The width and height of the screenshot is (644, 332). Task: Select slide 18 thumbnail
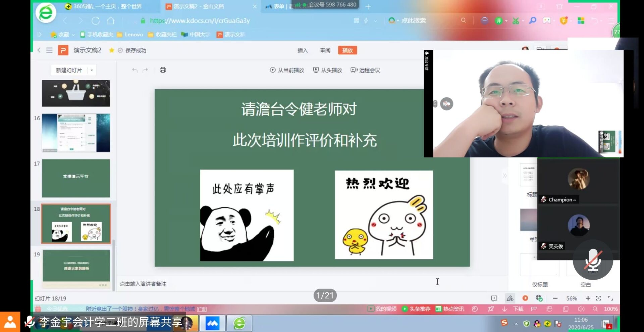click(x=76, y=224)
